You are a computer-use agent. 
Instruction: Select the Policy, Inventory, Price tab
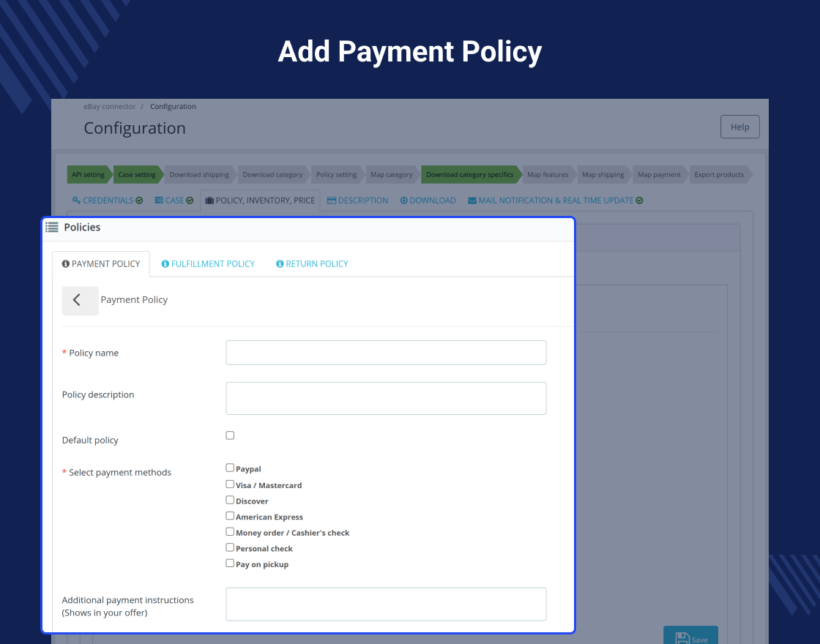[x=261, y=201]
